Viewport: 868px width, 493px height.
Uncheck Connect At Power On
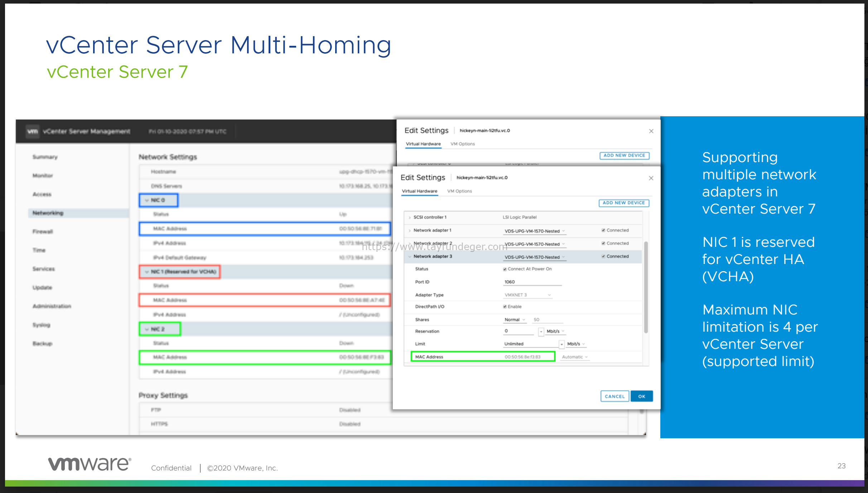[x=505, y=269]
